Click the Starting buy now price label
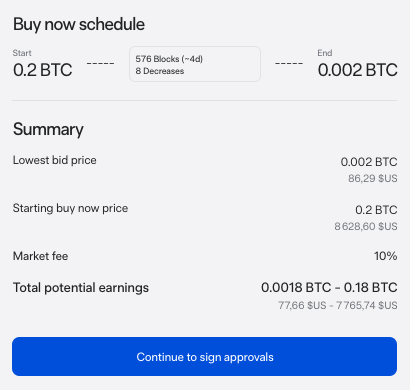410x390 pixels. tap(70, 208)
